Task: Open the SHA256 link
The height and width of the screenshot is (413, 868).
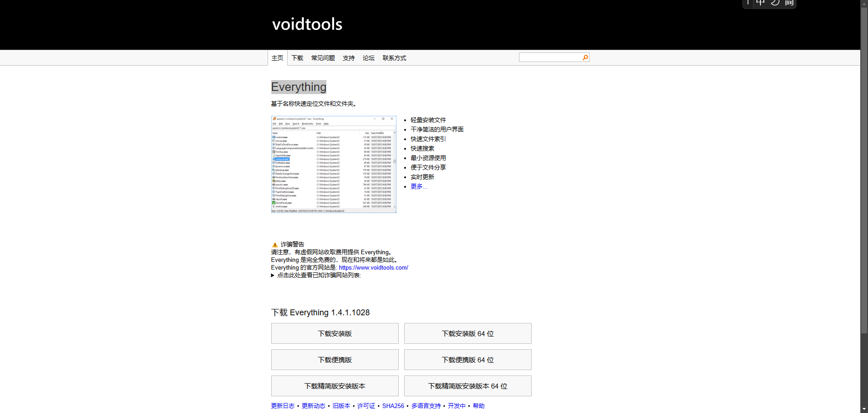Action: (x=393, y=406)
